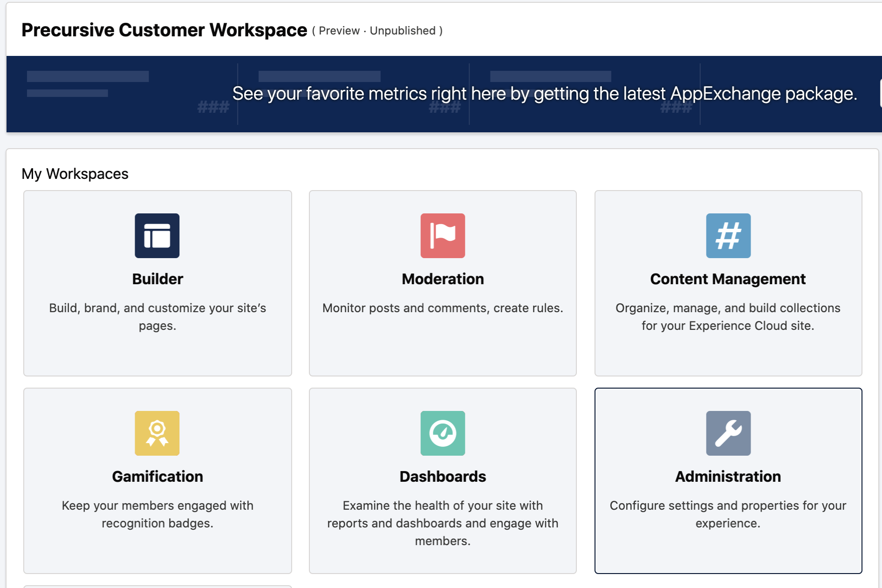This screenshot has height=588, width=882.
Task: Click the green Dashboards gauge icon
Action: pyautogui.click(x=443, y=433)
